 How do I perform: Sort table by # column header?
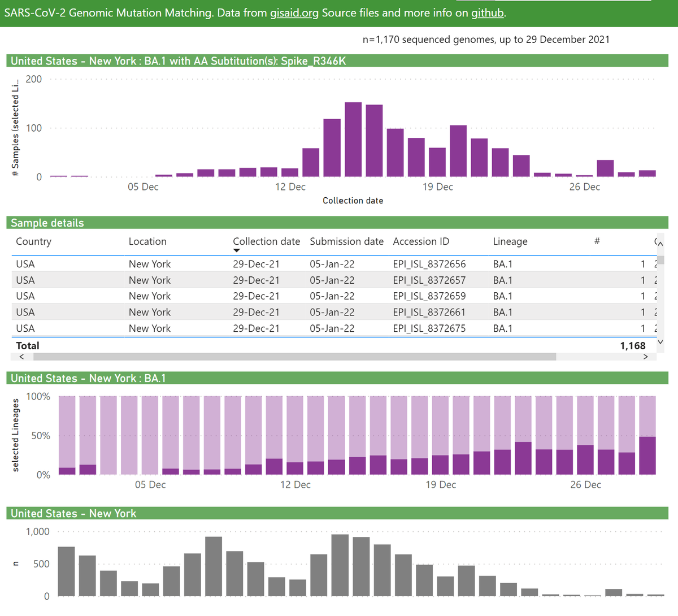pyautogui.click(x=597, y=241)
